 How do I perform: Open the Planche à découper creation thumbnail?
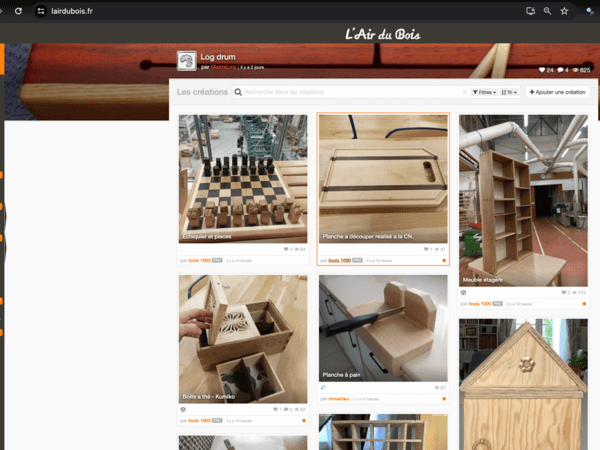(x=383, y=178)
